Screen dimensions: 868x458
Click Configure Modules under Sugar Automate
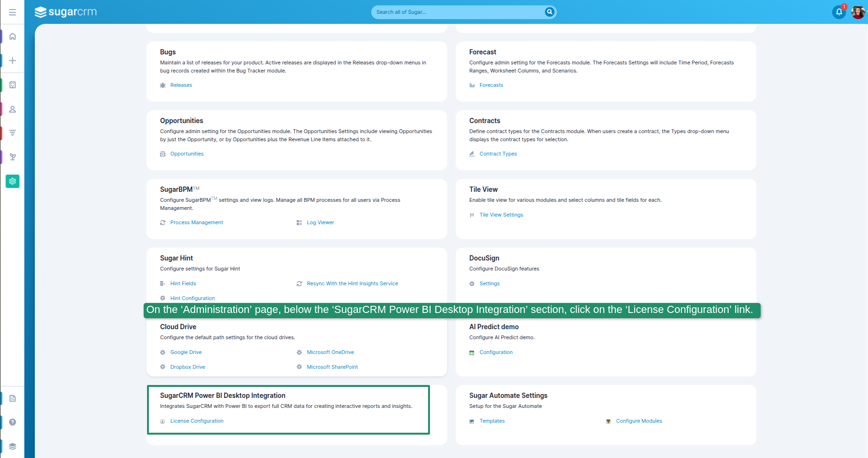point(638,421)
